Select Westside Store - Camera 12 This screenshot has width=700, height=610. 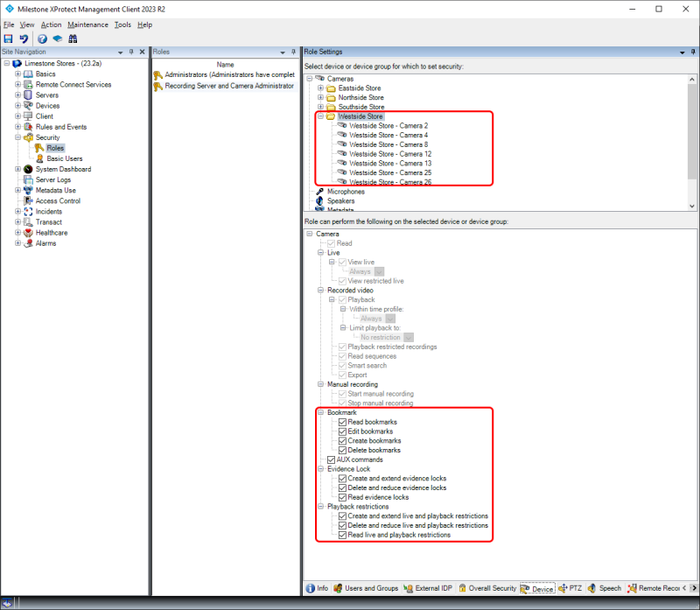point(390,154)
